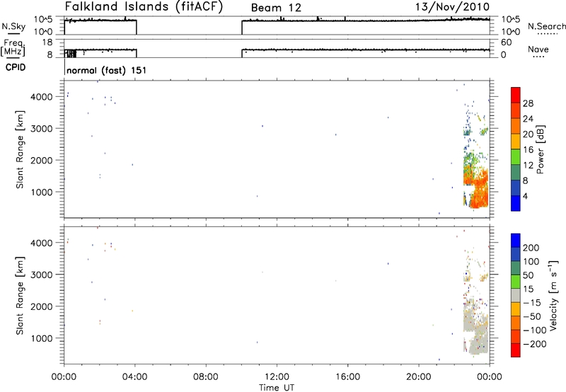This screenshot has height=392, width=566.
Task: Click the '08:00' time axis tick label
Action: tap(206, 377)
